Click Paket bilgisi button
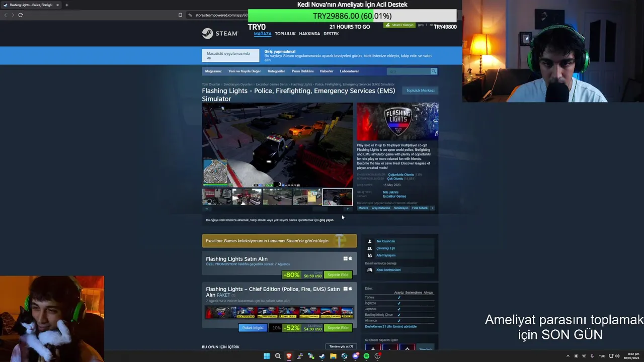 253,328
